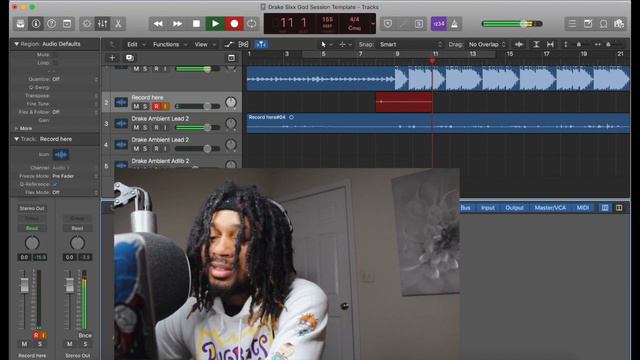Stop playback with the Stop button
This screenshot has height=360, width=640.
pyautogui.click(x=196, y=24)
